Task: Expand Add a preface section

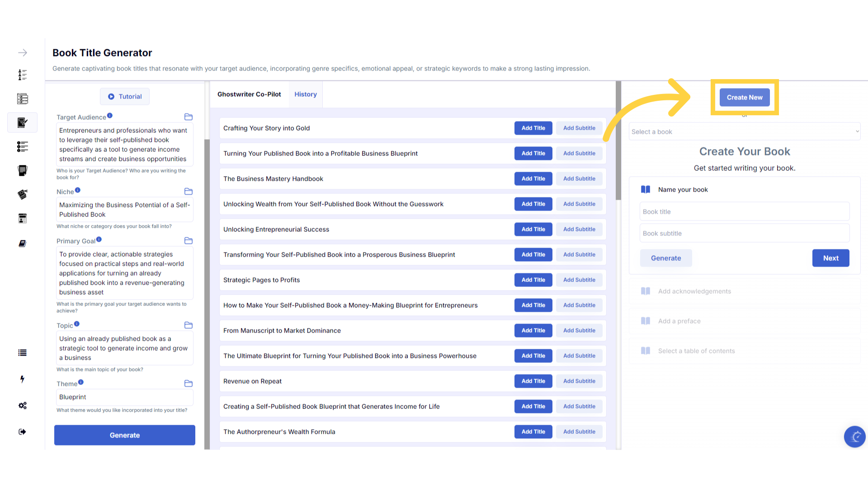Action: (679, 321)
